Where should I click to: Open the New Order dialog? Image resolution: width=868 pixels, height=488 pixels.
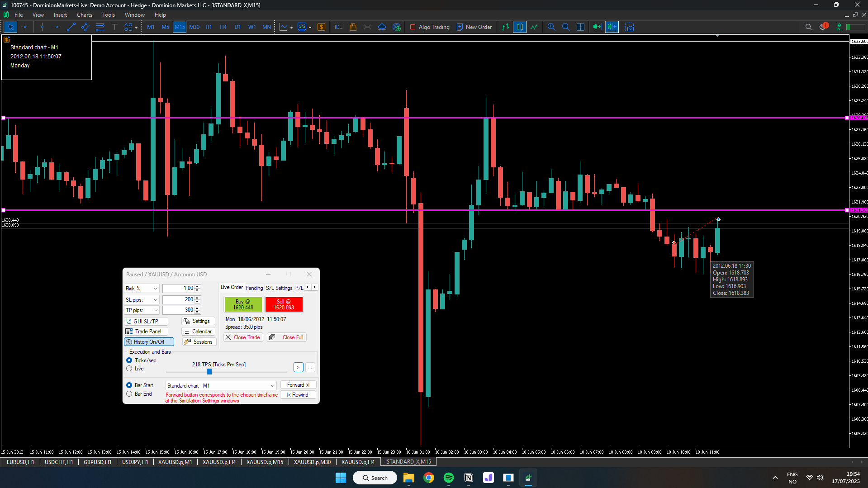[474, 27]
